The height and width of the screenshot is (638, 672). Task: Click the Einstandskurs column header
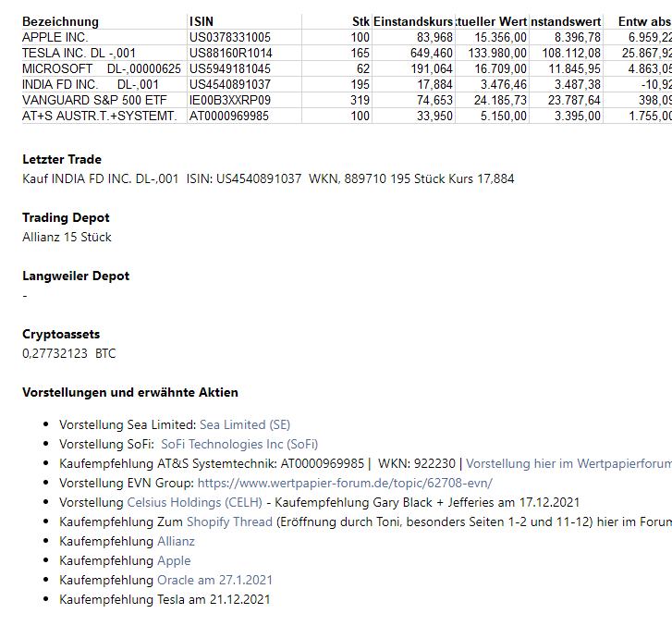(x=413, y=21)
